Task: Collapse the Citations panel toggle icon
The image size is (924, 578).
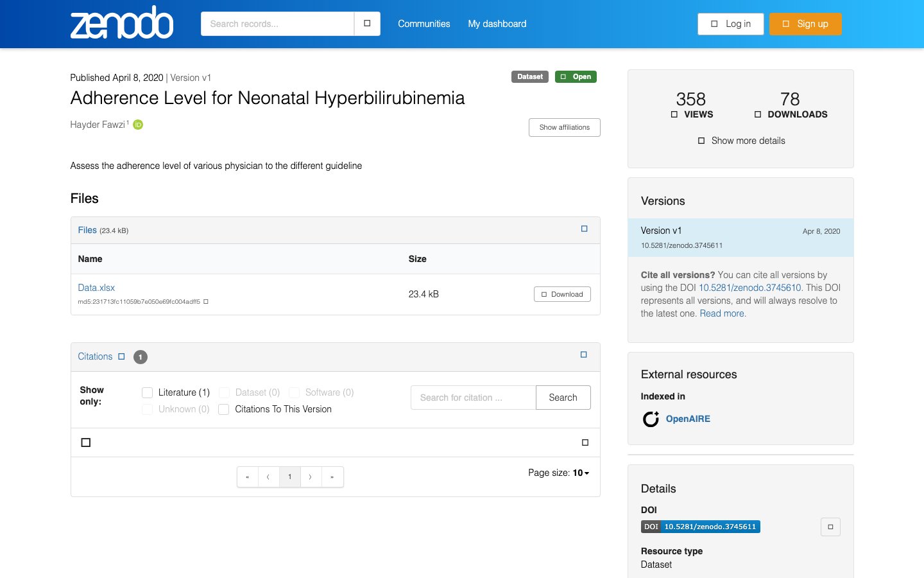Action: point(584,355)
